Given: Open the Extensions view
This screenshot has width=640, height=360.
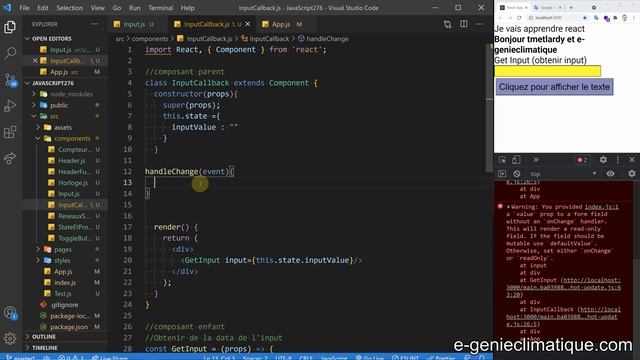Looking at the screenshot, I should [10, 132].
